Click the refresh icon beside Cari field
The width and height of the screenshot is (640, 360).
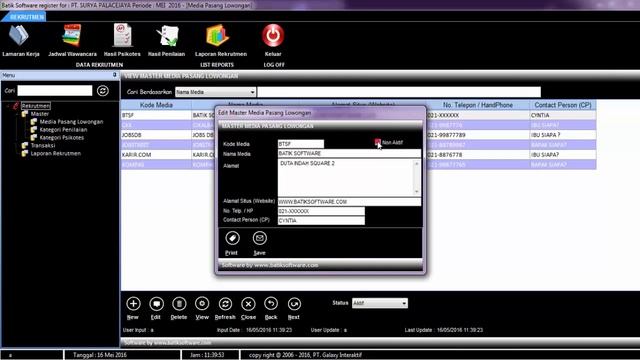coord(103,91)
